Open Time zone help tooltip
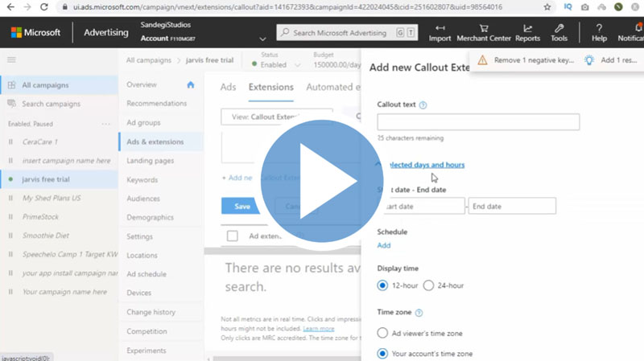 [x=419, y=313]
